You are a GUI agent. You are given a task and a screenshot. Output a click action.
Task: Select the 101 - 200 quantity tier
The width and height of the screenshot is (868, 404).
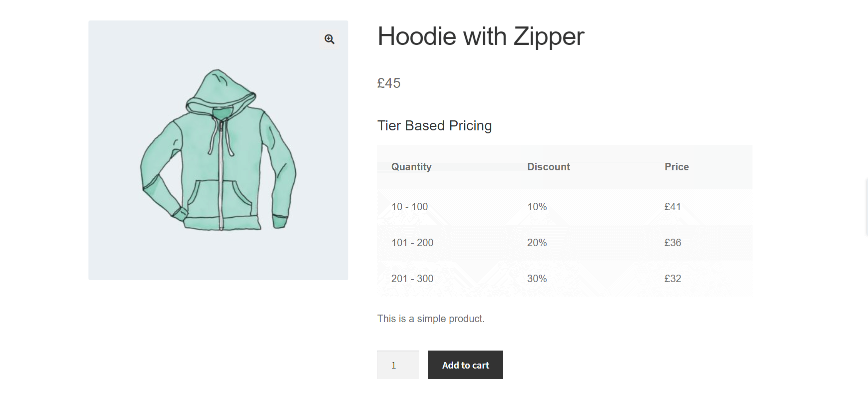pos(412,243)
